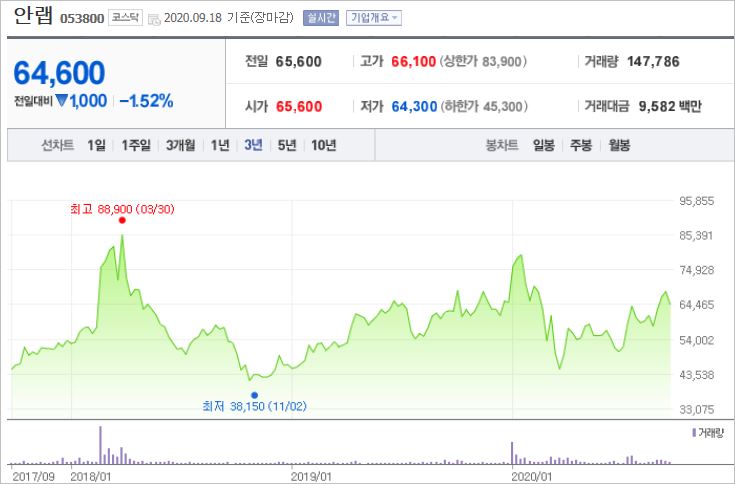This screenshot has width=735, height=484.
Task: Open the 기업개요 dropdown
Action: coord(374,18)
